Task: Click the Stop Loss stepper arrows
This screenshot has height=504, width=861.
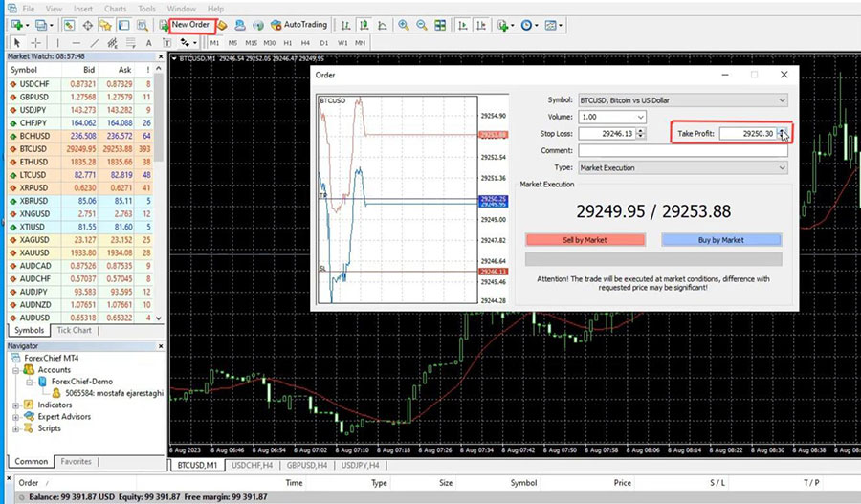Action: (641, 134)
